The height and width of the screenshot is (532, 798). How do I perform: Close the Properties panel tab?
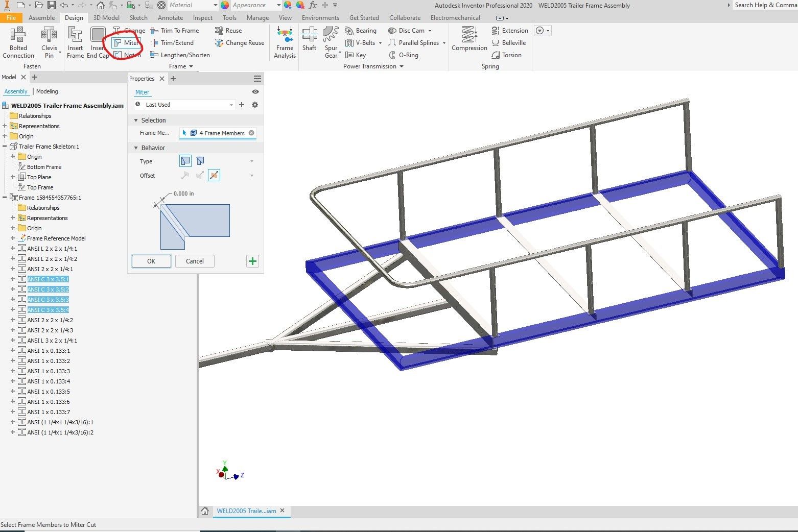point(162,79)
